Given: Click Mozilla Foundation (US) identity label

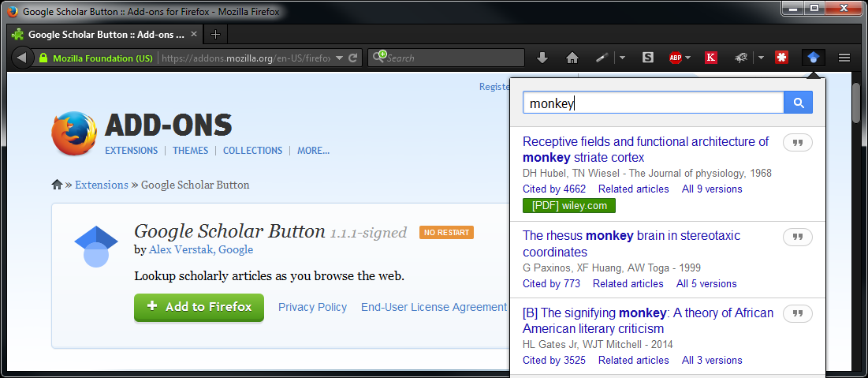Looking at the screenshot, I should click(x=103, y=58).
